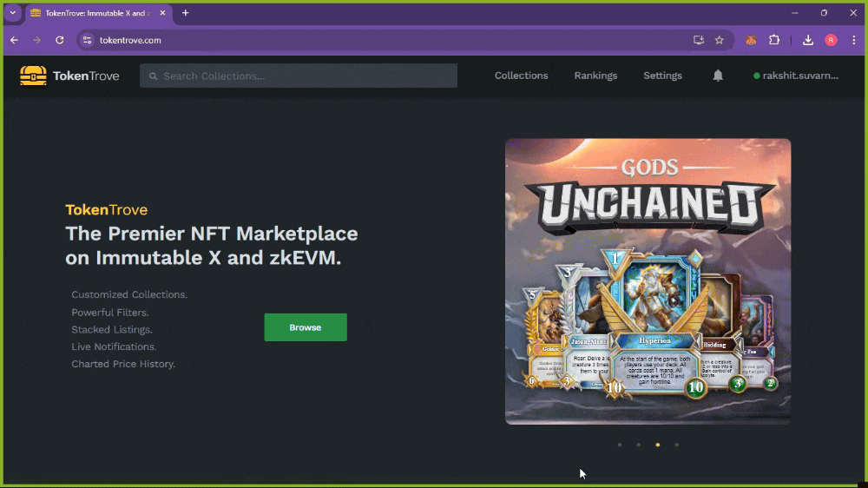Close the TokenTrove tab
Screen dimensions: 868x488
tap(162, 13)
